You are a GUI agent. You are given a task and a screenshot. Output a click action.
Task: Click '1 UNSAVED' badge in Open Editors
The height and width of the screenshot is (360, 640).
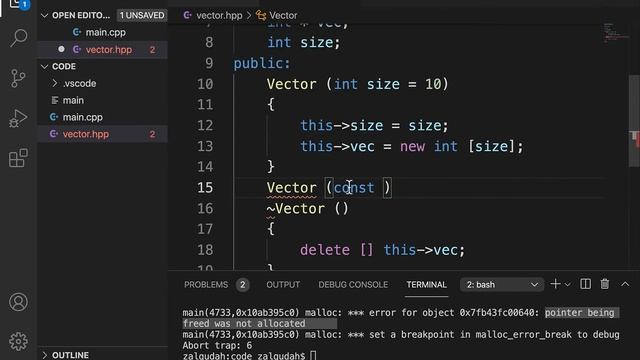(x=142, y=16)
